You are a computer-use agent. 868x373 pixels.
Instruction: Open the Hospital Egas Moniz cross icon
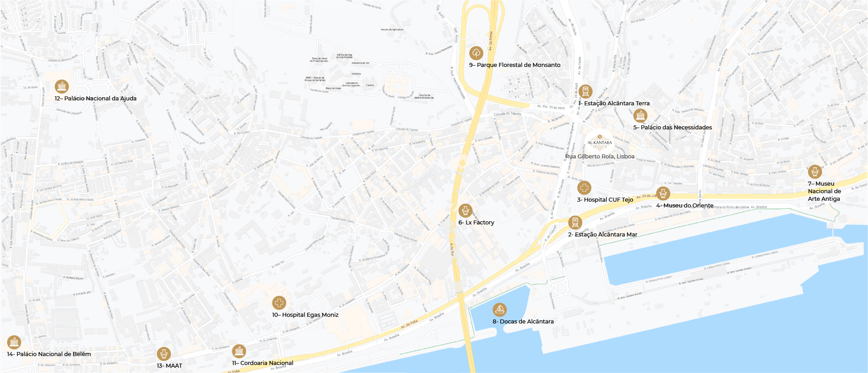click(x=279, y=303)
